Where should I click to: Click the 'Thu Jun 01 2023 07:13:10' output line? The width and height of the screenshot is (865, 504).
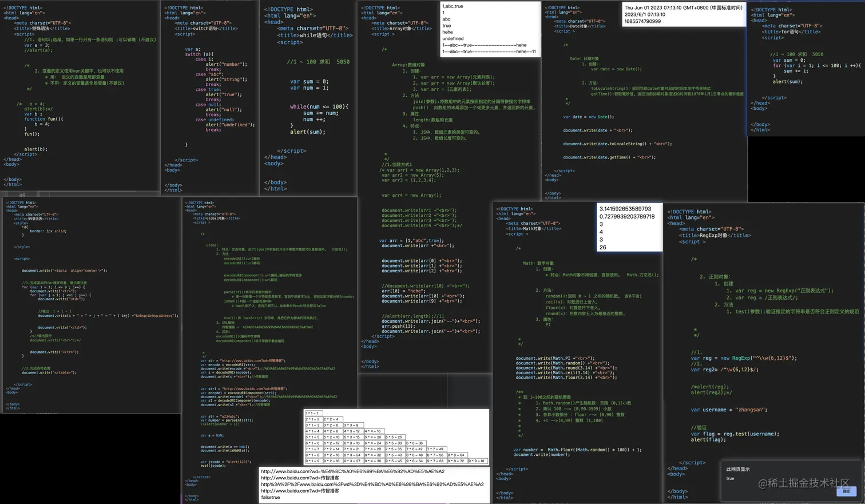(683, 8)
